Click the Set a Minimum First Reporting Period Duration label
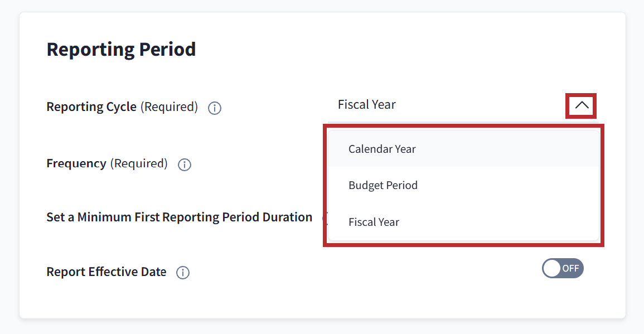 coord(179,217)
